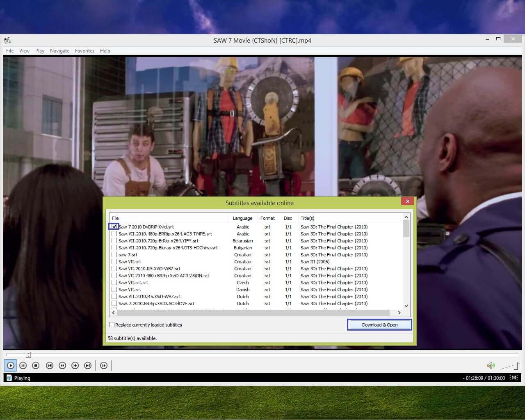Check the DTS-HDChina Bulgarian subtitle checkbox
Screen dimensions: 525x420
pyautogui.click(x=114, y=248)
